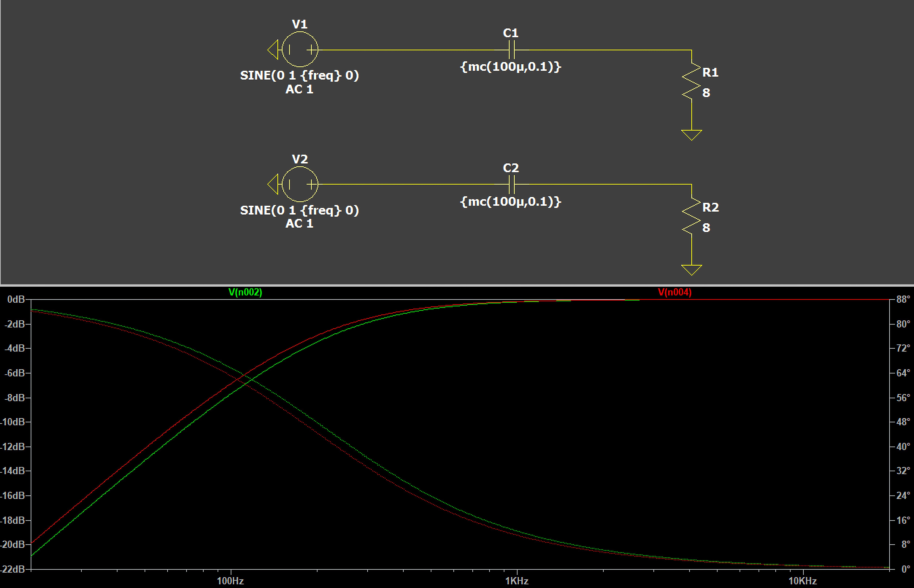
Task: Click ground symbol left of V2
Action: 273,184
